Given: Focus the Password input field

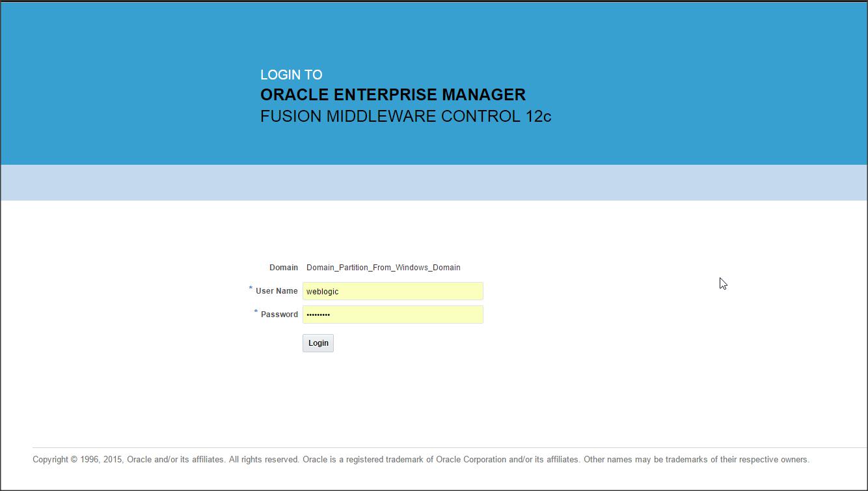Looking at the screenshot, I should coord(392,315).
